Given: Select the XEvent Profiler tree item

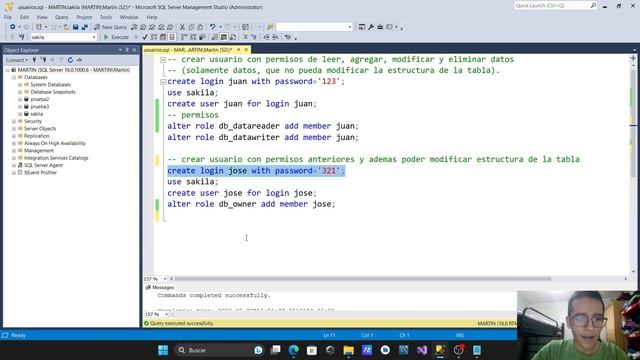Looking at the screenshot, I should (40, 173).
